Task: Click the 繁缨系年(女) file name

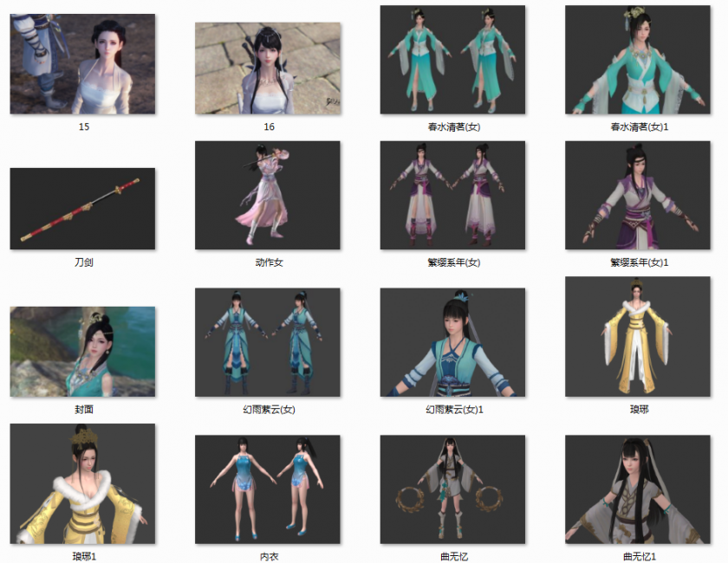Action: (453, 262)
